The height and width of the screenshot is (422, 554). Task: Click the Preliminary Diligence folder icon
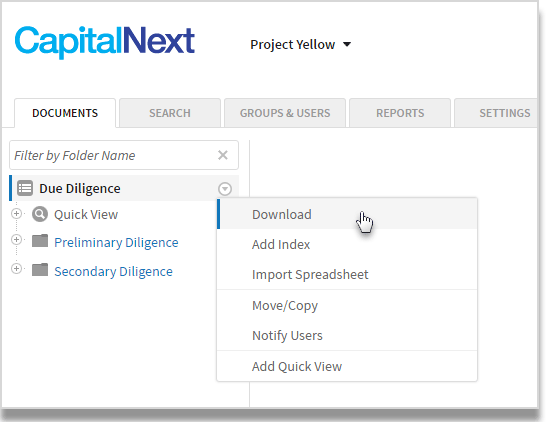coord(40,241)
